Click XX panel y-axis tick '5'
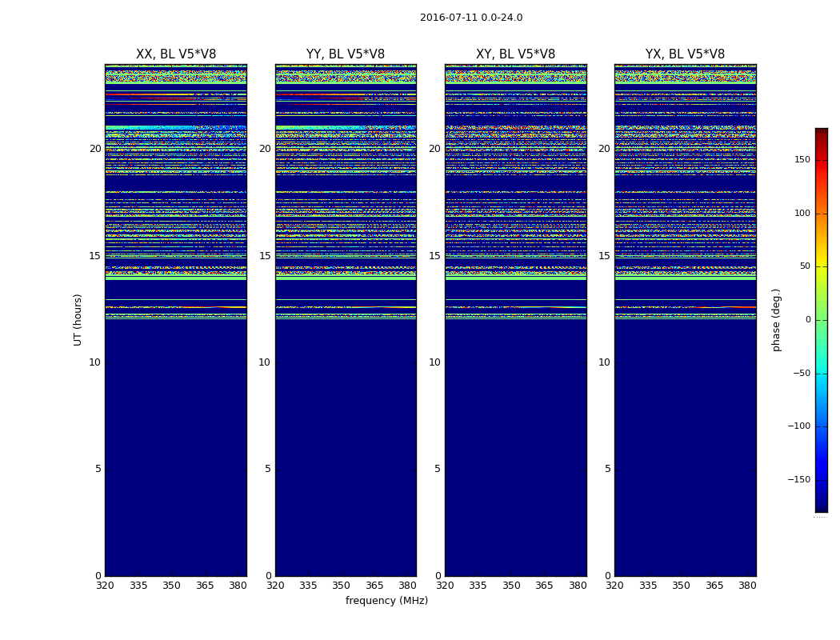This screenshot has height=640, width=840. [x=98, y=469]
